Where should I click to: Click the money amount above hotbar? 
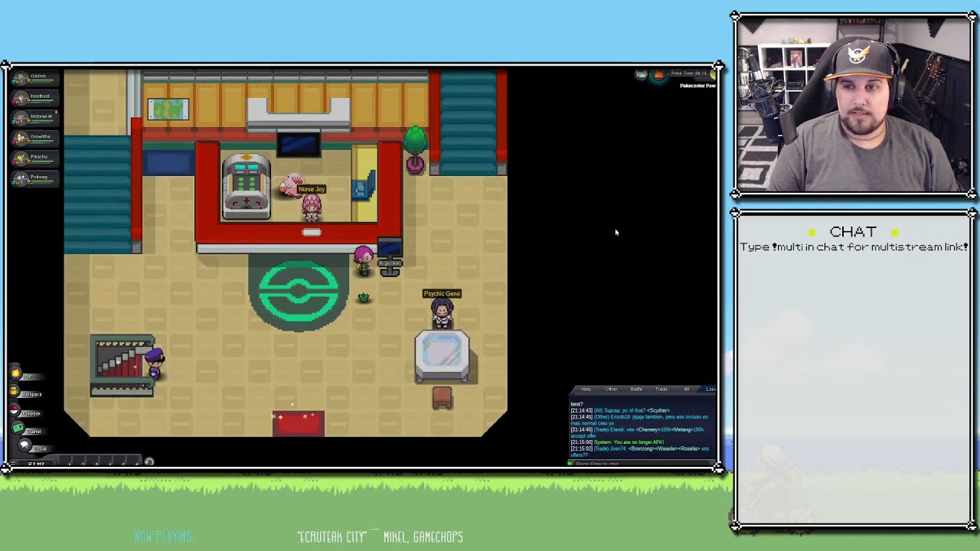(x=36, y=464)
